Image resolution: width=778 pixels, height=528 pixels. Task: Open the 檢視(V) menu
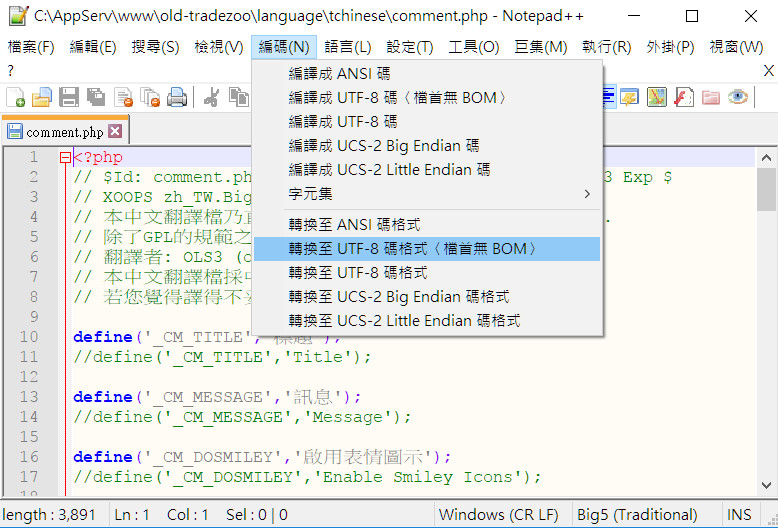tap(219, 47)
